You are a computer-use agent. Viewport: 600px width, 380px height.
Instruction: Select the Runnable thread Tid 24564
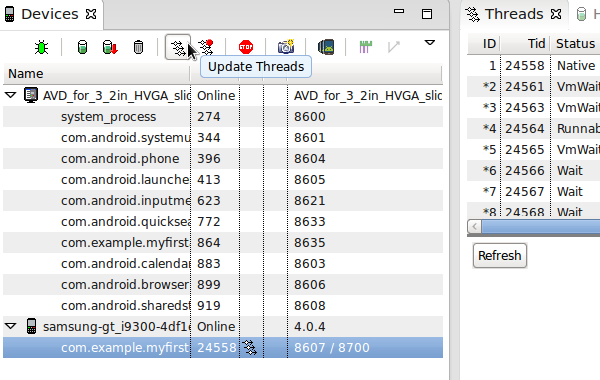click(x=533, y=129)
